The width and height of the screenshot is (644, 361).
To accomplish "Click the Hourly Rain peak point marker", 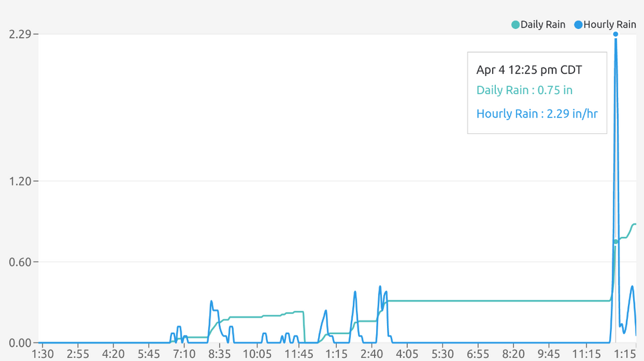I will [x=615, y=34].
